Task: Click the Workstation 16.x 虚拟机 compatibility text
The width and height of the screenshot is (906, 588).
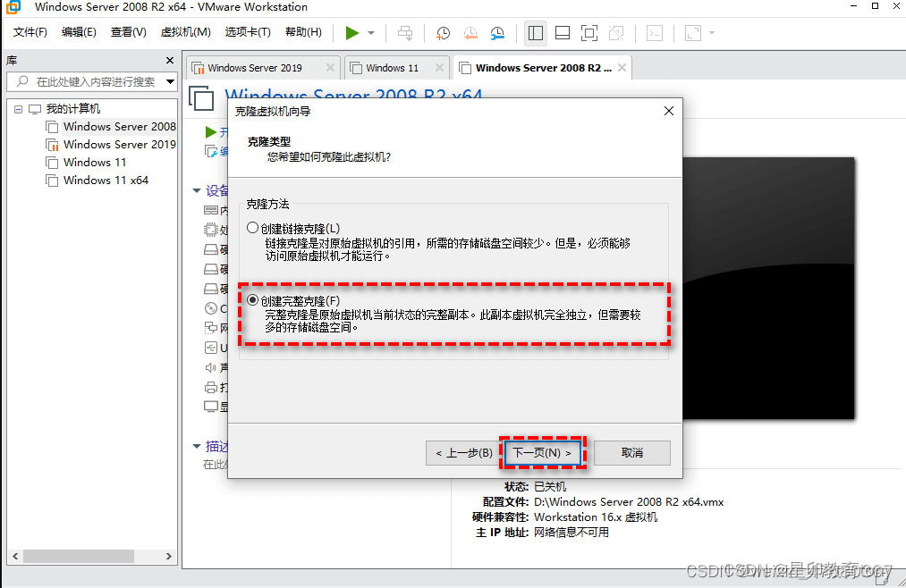Action: point(596,517)
